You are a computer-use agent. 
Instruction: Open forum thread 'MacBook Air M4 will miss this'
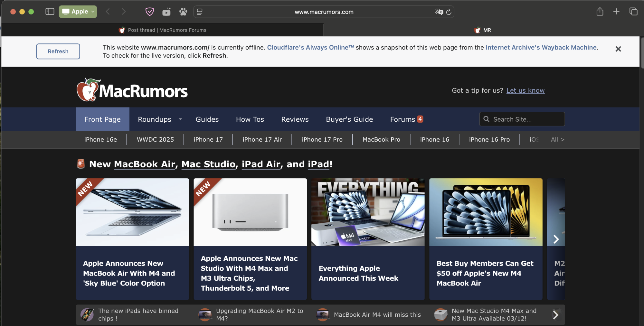(x=377, y=315)
